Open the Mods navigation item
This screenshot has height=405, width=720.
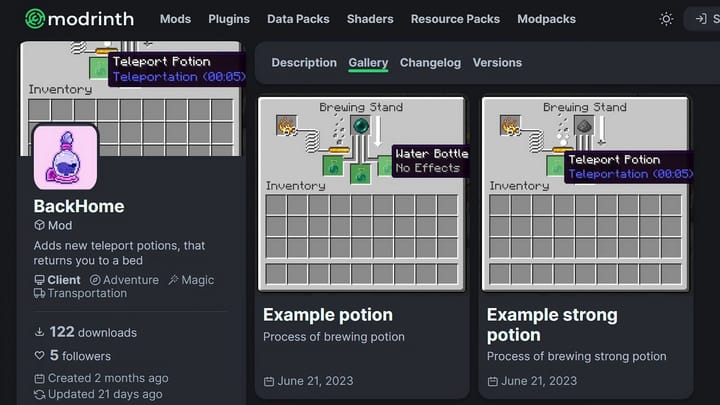click(175, 19)
